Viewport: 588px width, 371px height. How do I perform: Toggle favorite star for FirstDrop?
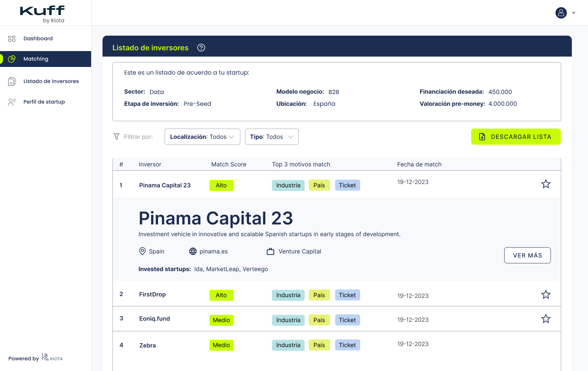pyautogui.click(x=546, y=295)
